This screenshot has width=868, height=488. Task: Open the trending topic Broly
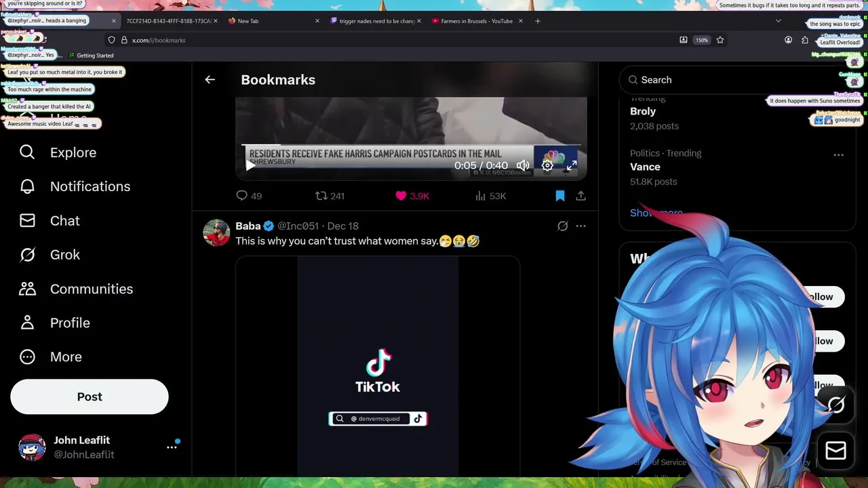click(x=643, y=111)
